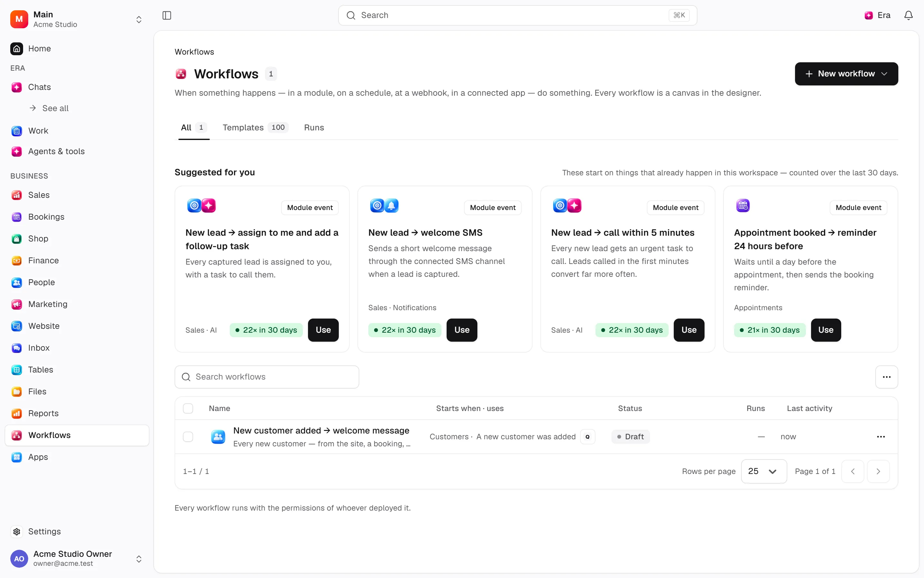Use the assign to me follow-up template

click(x=323, y=330)
